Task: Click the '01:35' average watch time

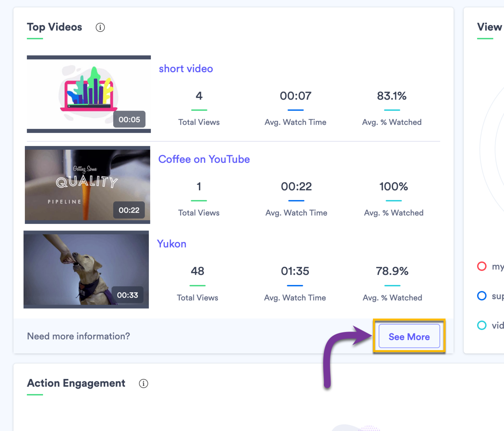Action: [295, 271]
